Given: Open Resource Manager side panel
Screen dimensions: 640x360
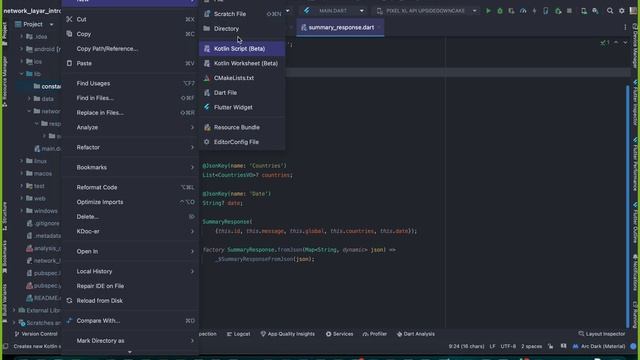Looking at the screenshot, I should click(x=4, y=82).
